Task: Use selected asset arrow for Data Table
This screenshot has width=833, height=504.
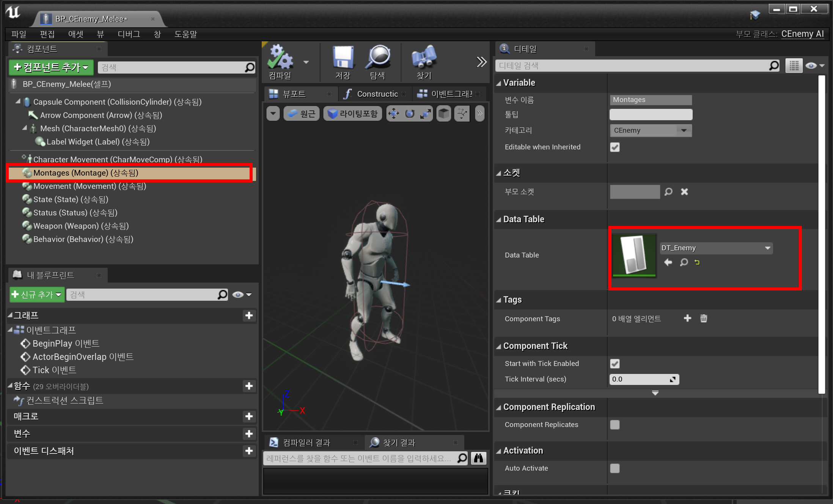Action: click(668, 262)
